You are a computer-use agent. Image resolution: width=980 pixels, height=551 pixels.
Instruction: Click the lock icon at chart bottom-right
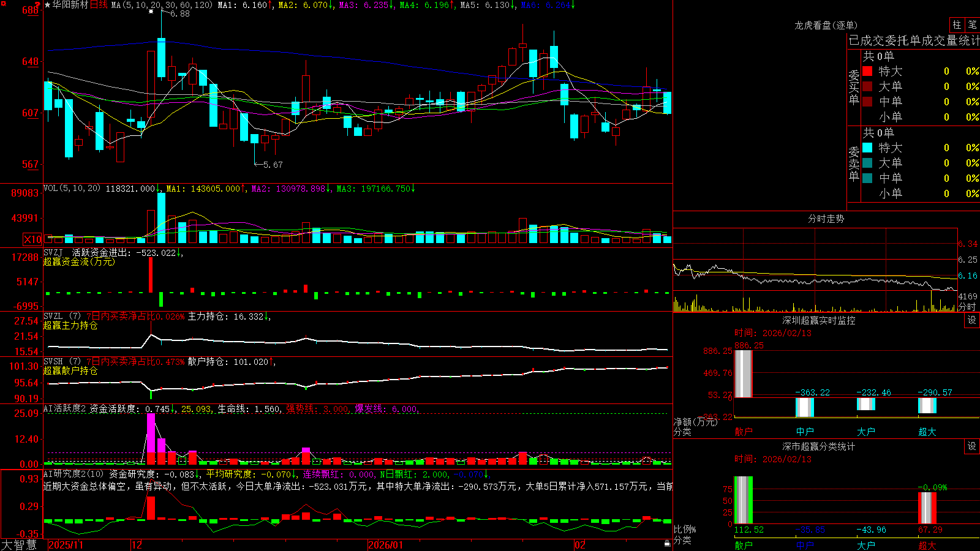[668, 544]
